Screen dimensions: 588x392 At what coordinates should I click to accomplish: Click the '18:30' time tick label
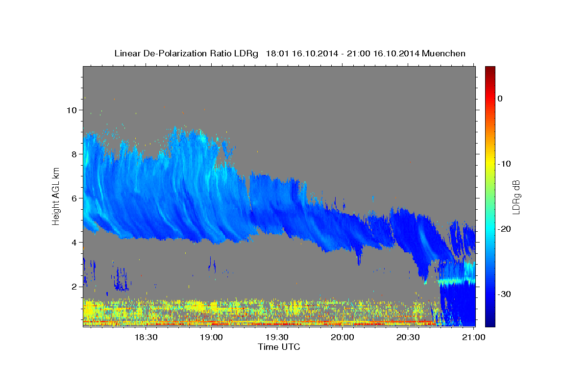[146, 337]
